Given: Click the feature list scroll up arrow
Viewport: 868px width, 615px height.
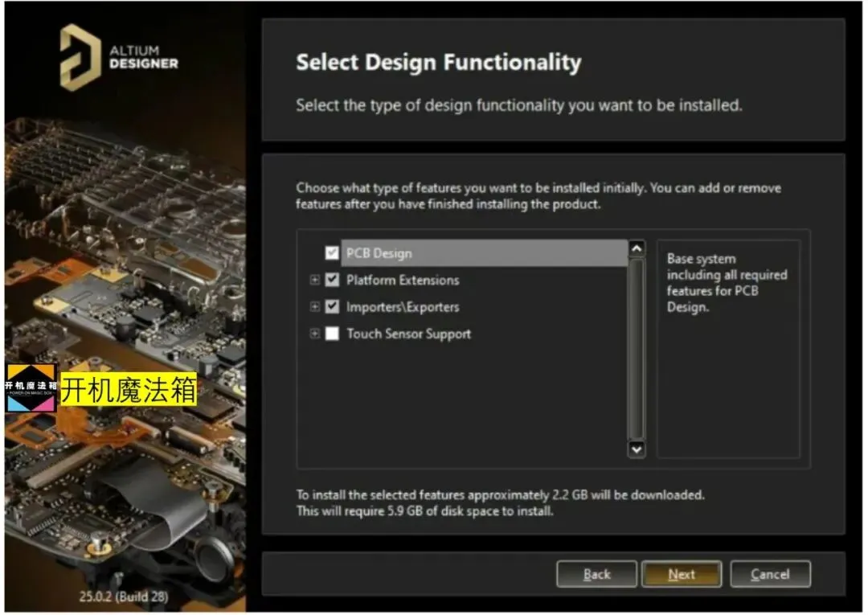Looking at the screenshot, I should click(x=637, y=248).
